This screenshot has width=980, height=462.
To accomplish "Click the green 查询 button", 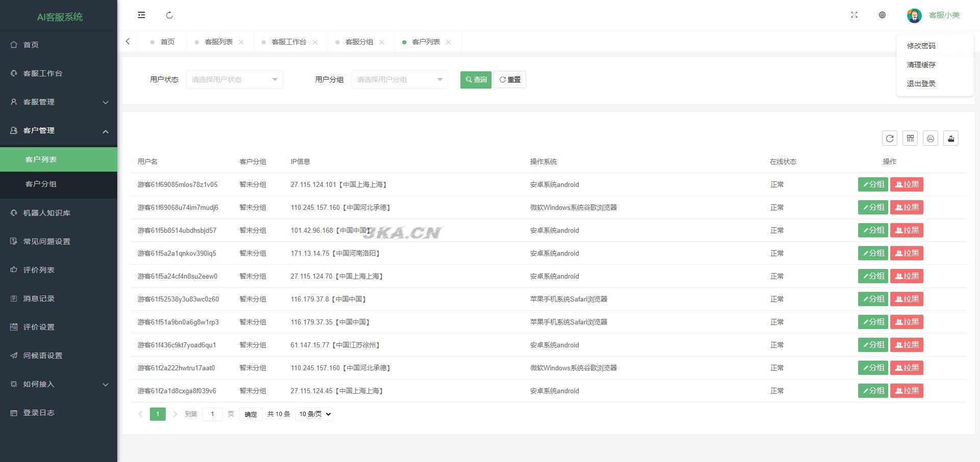I will click(475, 79).
